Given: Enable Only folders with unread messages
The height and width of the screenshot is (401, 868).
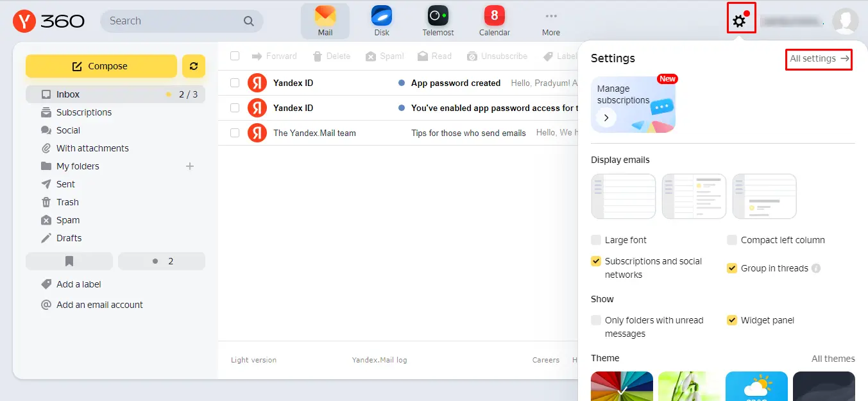Looking at the screenshot, I should (x=596, y=320).
